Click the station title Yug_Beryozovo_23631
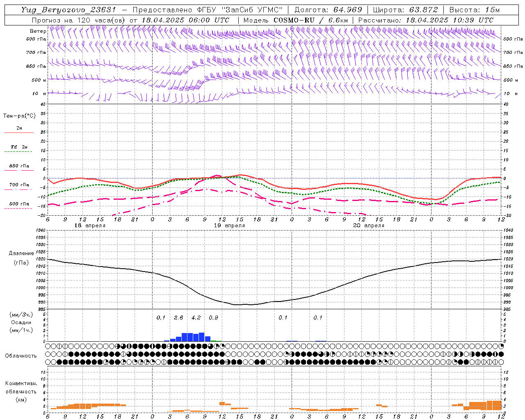 (x=69, y=10)
